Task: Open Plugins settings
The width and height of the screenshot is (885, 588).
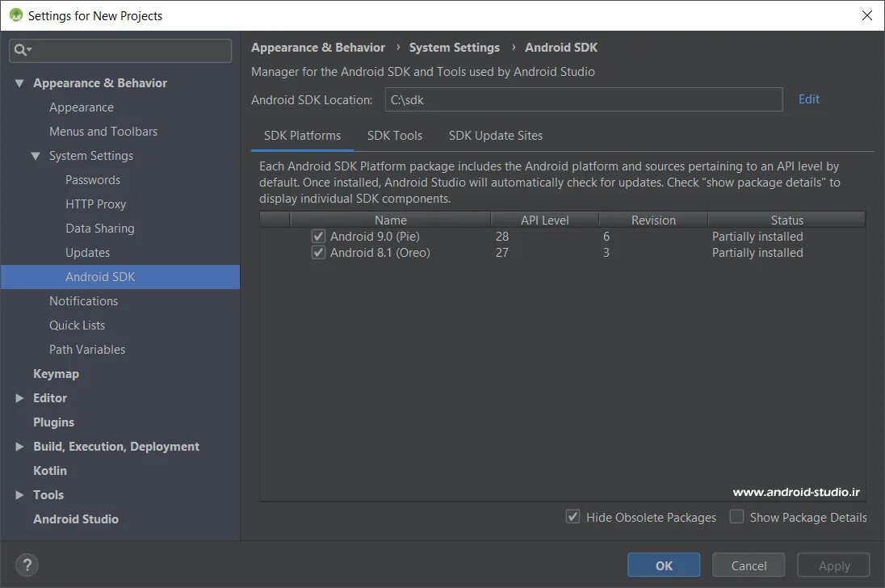Action: 53,422
